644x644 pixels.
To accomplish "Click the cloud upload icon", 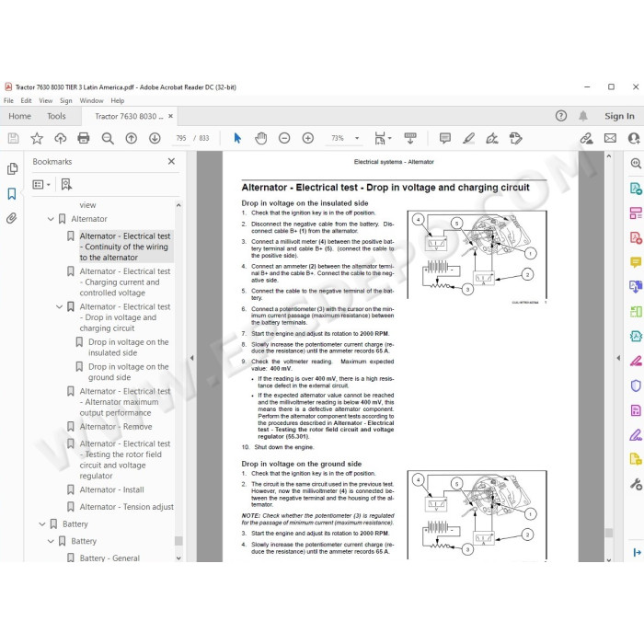I will coord(61,138).
